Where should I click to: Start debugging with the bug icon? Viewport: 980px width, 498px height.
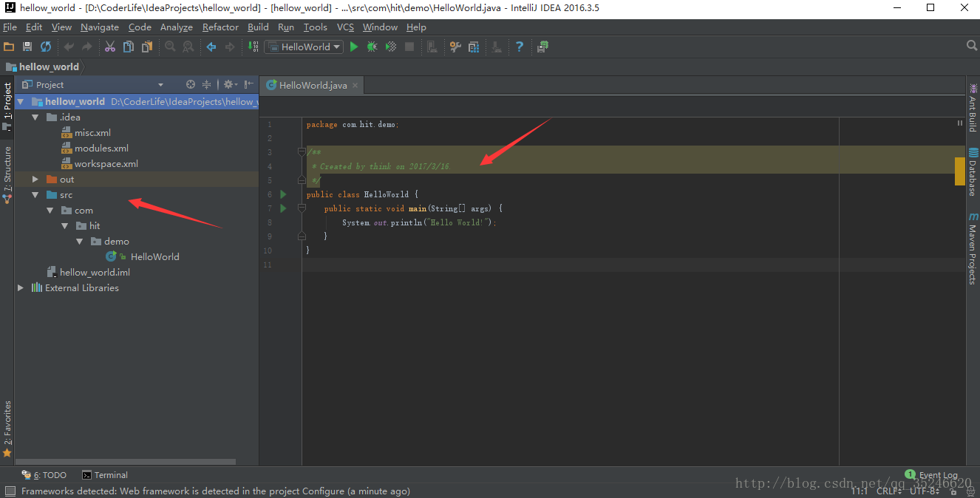[372, 47]
